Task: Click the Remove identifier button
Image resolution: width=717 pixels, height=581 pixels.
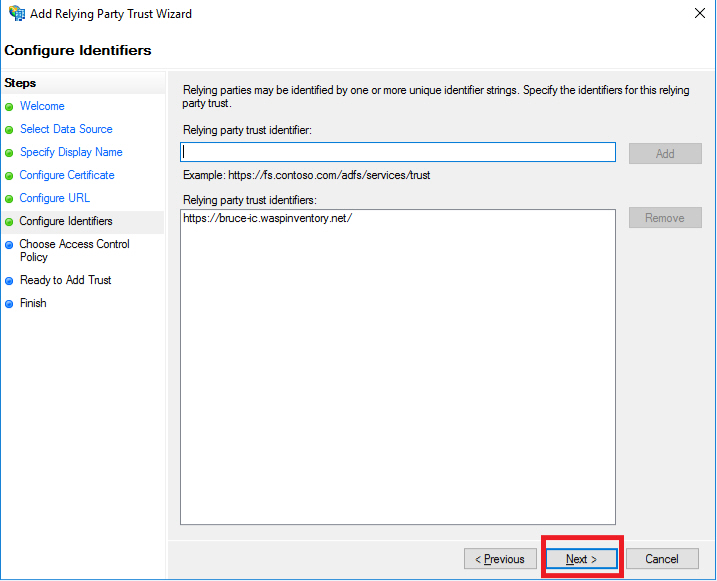Action: (665, 218)
